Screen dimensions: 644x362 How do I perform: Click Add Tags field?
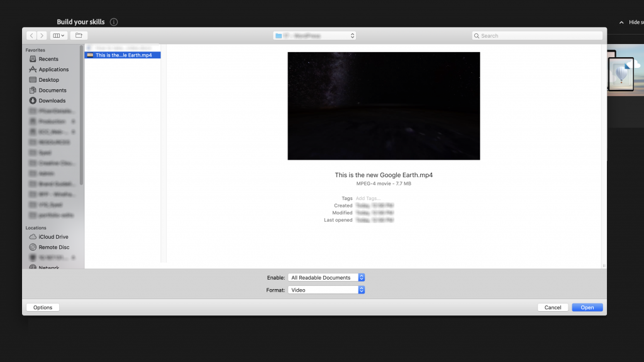tap(368, 198)
